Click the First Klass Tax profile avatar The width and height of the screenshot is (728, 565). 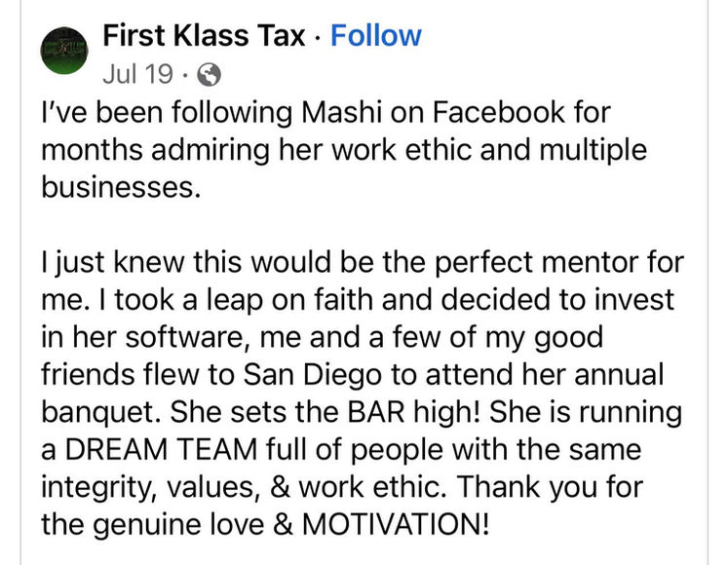pos(66,53)
